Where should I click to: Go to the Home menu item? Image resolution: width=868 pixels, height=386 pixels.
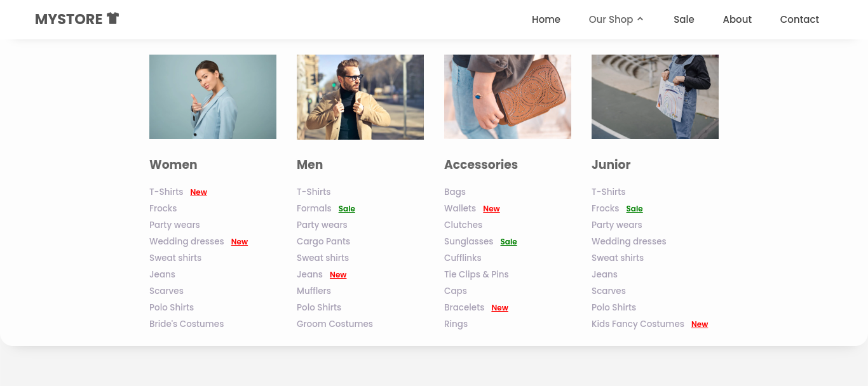[x=546, y=20]
